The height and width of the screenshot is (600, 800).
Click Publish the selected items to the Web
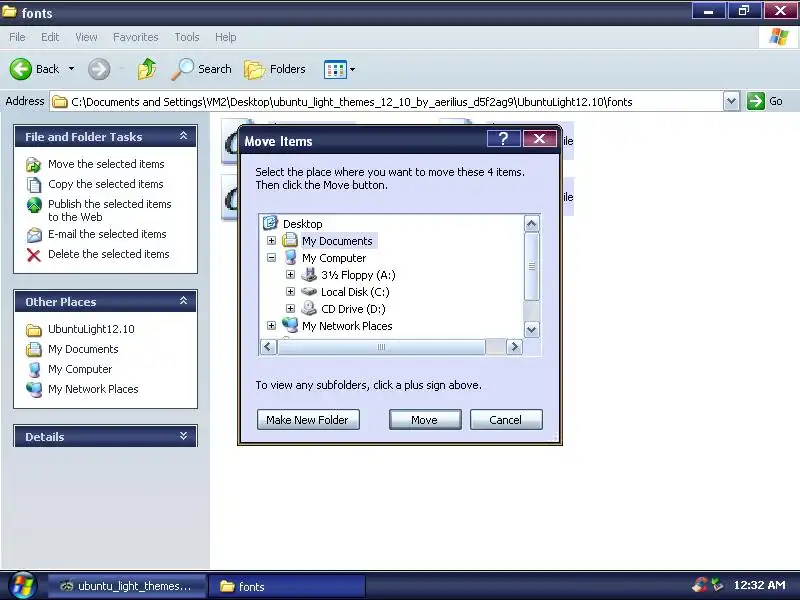[110, 210]
